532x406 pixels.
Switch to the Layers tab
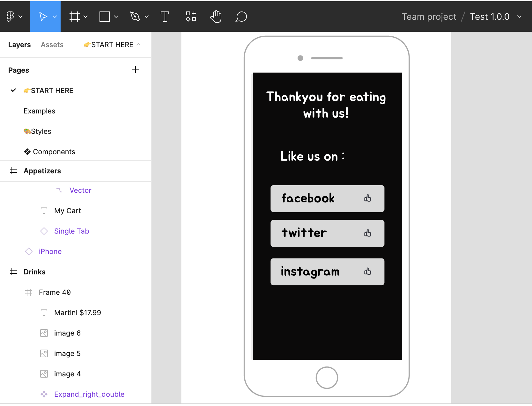[x=19, y=45]
